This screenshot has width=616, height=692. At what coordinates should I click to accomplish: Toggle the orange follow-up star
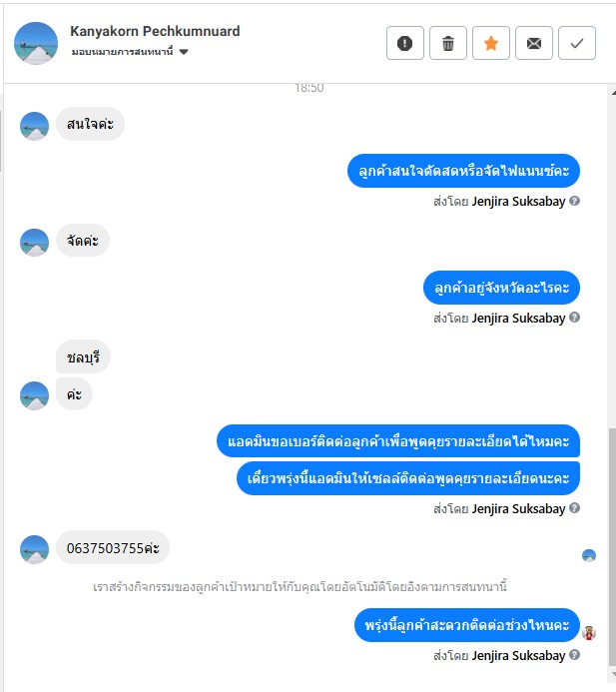click(490, 43)
